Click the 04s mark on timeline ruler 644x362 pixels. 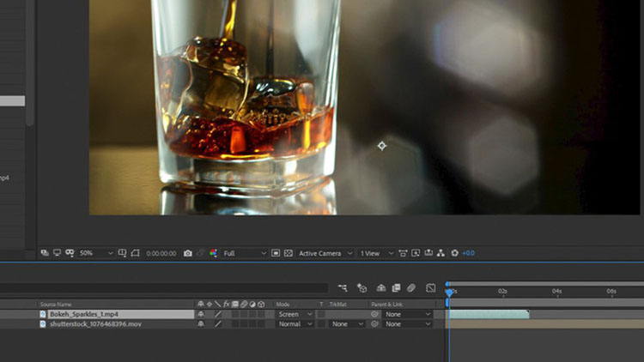pos(556,292)
